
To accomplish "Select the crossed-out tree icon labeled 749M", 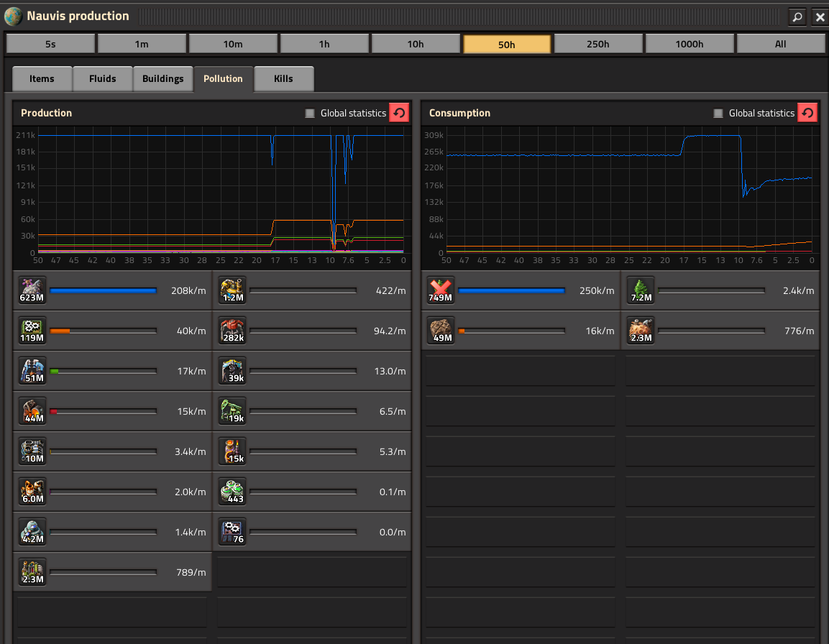I will (x=441, y=290).
